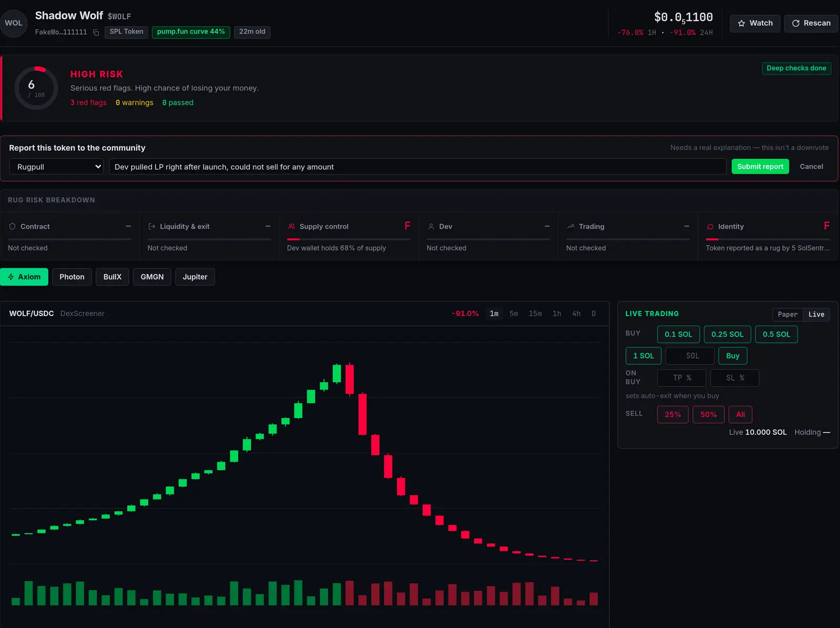The height and width of the screenshot is (628, 840).
Task: Open token in Photon
Action: tap(72, 277)
